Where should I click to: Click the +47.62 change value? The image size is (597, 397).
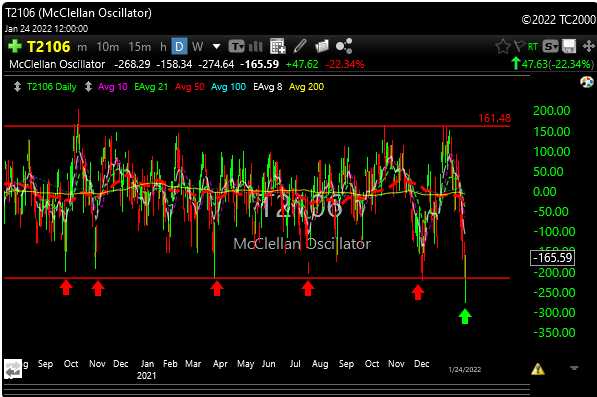coord(302,64)
